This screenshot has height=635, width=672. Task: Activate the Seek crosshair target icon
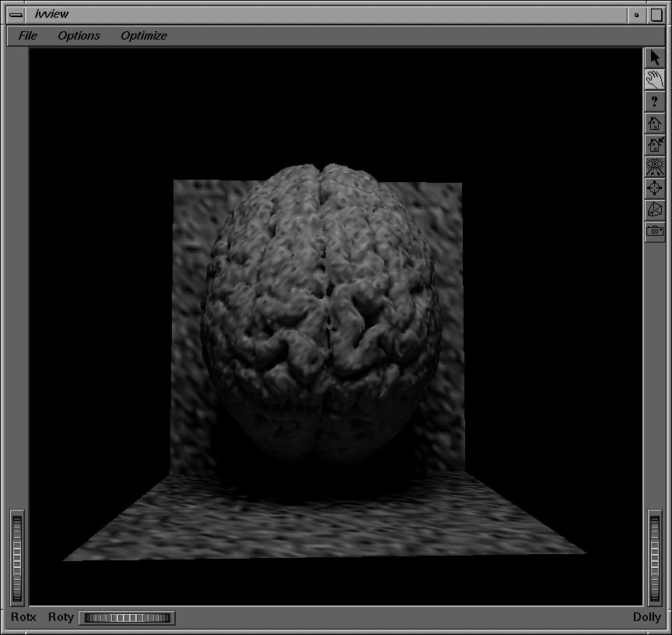tap(654, 188)
